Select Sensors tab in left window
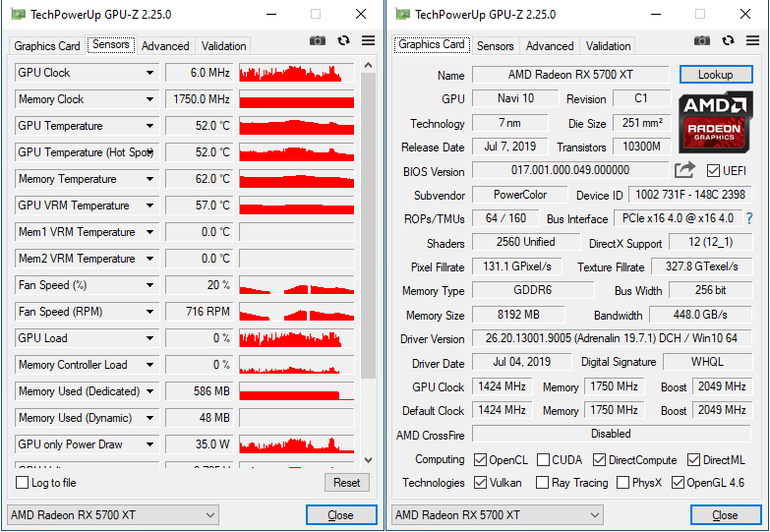770x532 pixels. (111, 44)
